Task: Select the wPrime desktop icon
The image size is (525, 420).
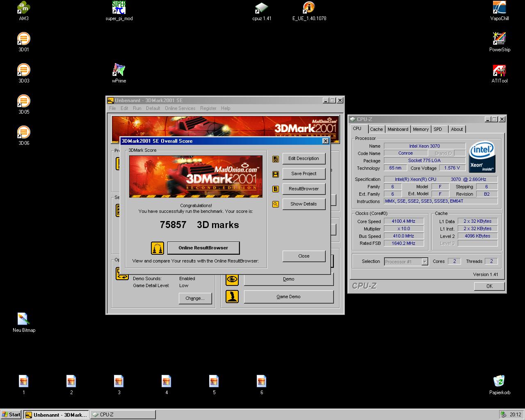Action: (x=119, y=70)
